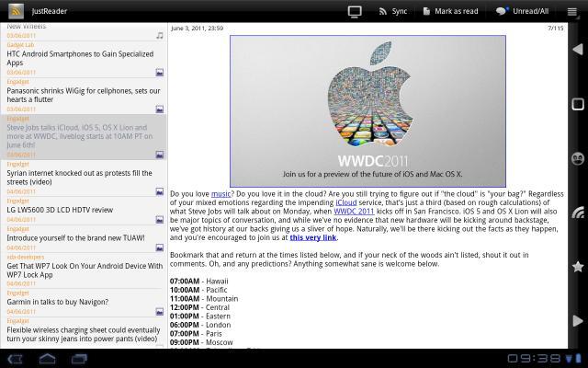The width and height of the screenshot is (588, 368).
Task: Tap the square icon in sidebar
Action: 578,104
